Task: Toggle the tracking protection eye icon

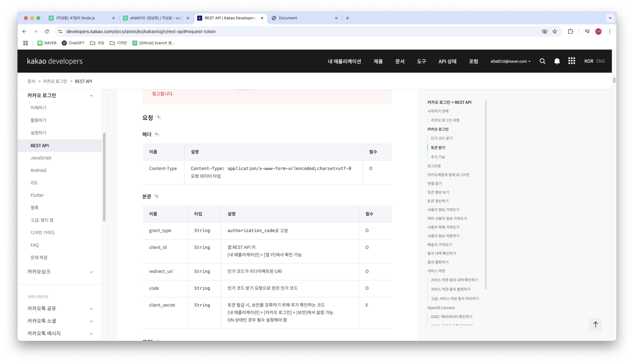Action: pyautogui.click(x=544, y=32)
